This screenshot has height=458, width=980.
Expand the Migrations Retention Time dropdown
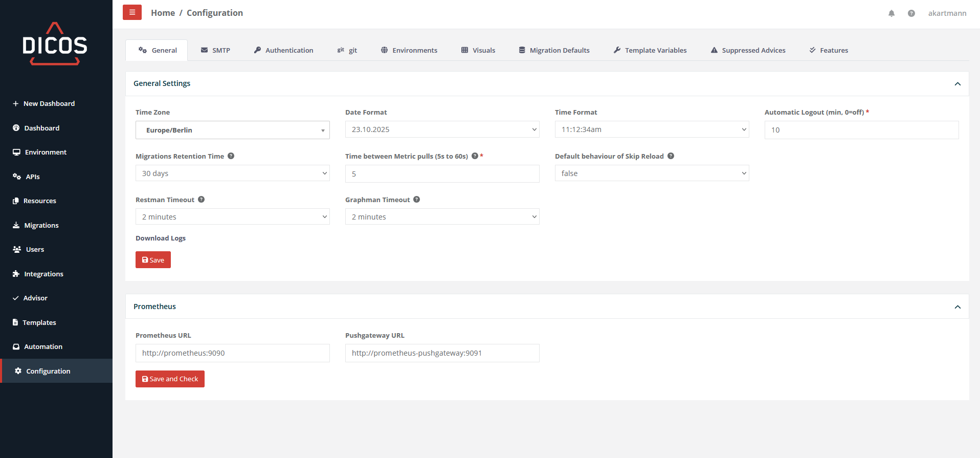[x=232, y=173]
